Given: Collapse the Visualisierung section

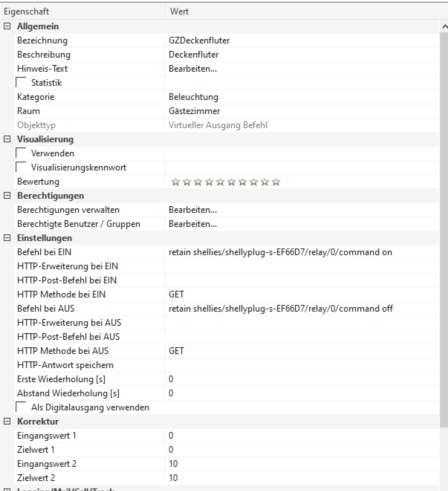Looking at the screenshot, I should (7, 139).
